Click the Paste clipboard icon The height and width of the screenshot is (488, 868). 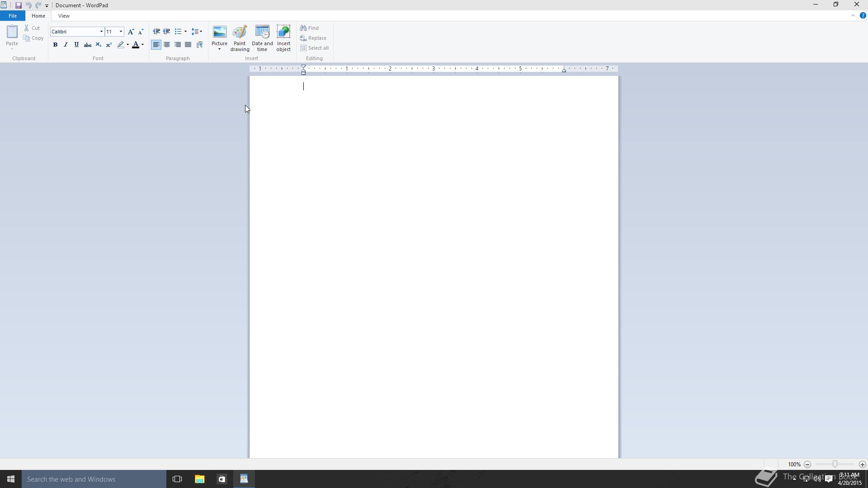12,32
